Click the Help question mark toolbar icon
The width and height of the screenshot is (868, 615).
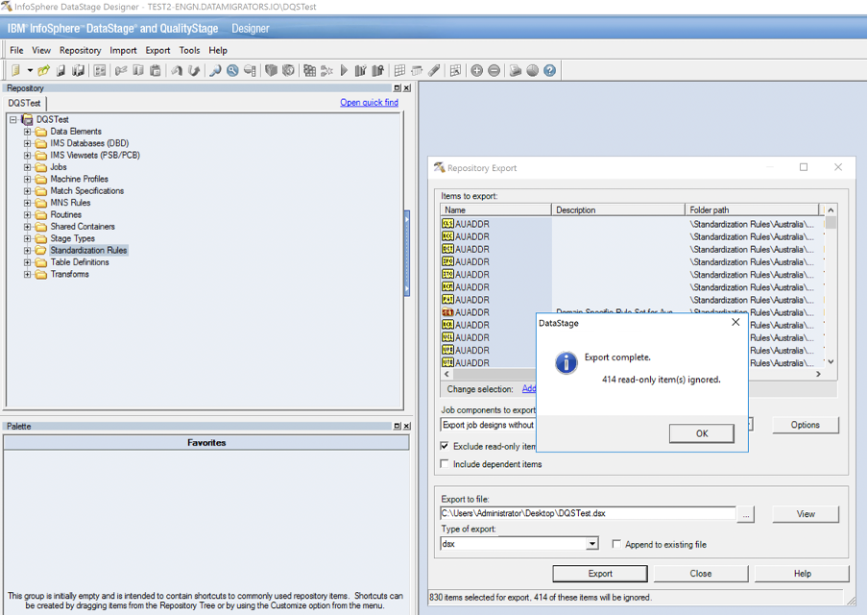[549, 70]
